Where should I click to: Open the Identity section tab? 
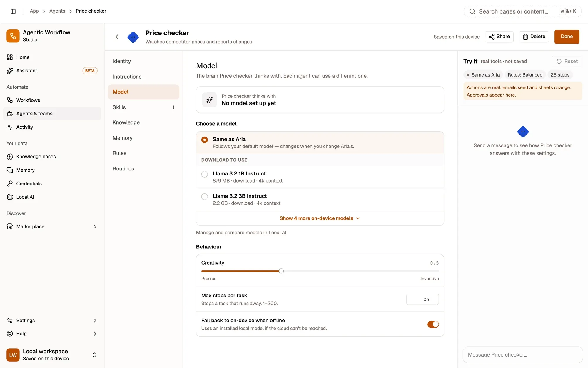[x=143, y=61]
